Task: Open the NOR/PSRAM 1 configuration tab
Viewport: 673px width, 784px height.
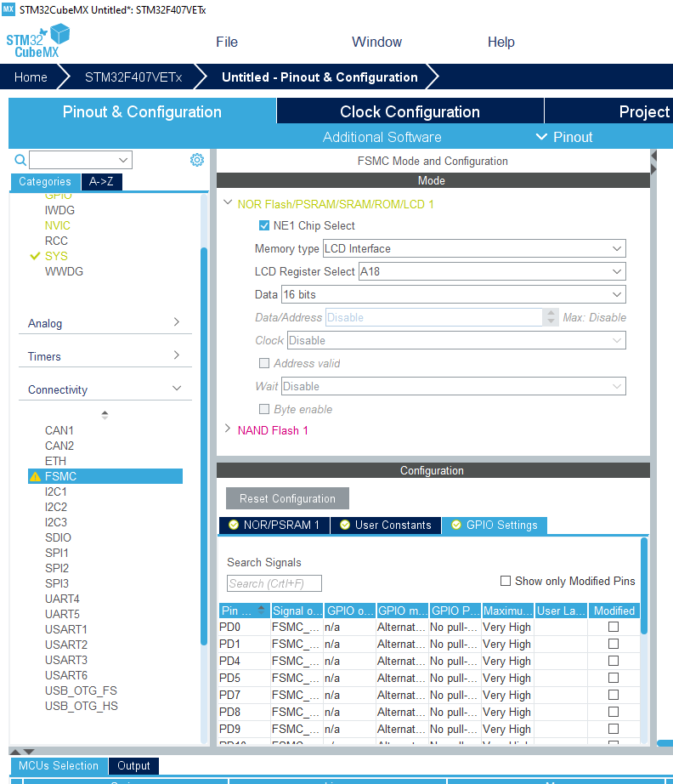Action: point(274,525)
